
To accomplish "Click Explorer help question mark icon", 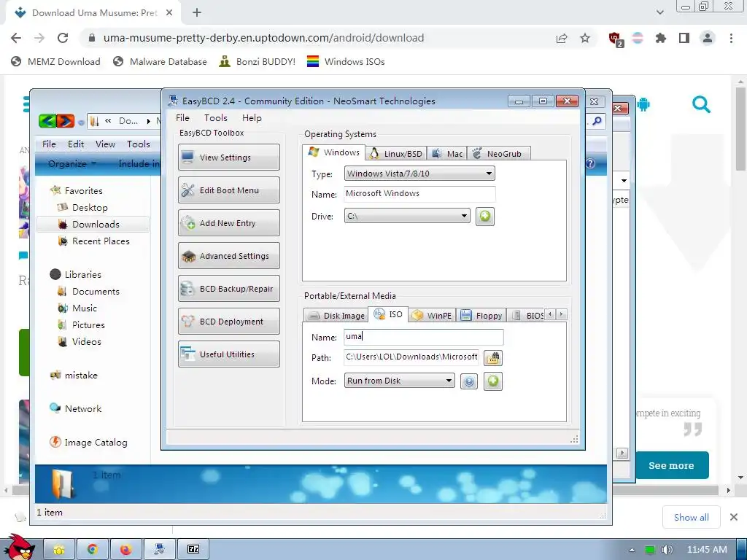I will pos(590,164).
